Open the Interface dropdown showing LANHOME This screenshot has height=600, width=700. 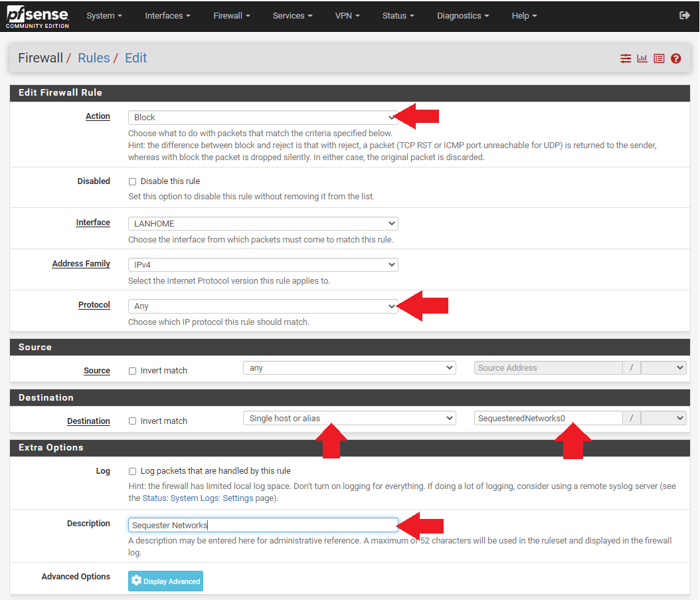(x=263, y=223)
